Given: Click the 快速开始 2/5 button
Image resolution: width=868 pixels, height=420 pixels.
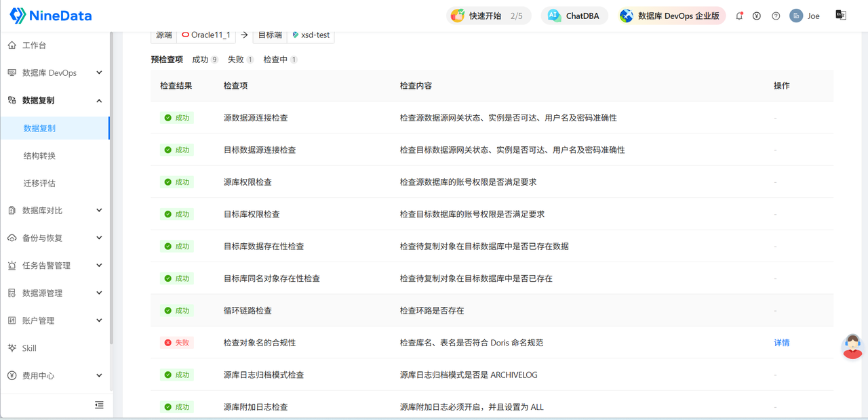Looking at the screenshot, I should [x=488, y=16].
